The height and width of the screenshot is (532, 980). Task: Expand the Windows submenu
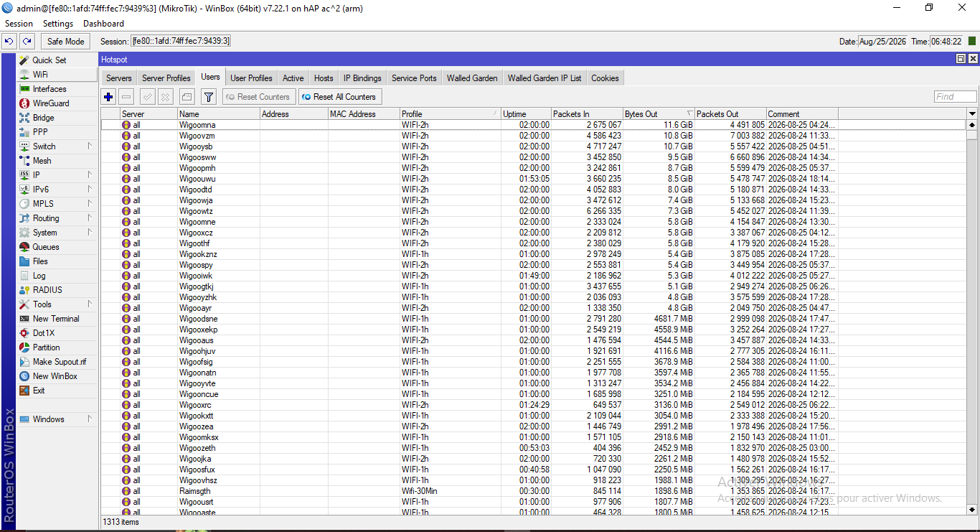90,419
